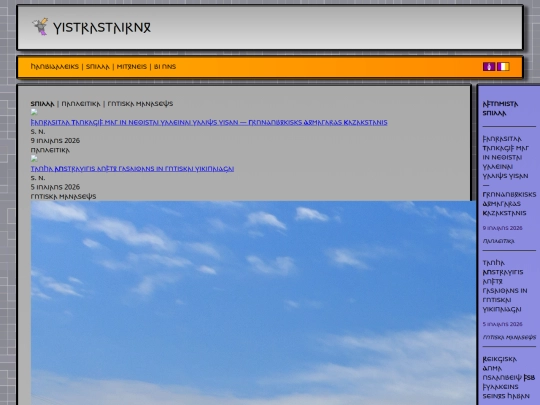Select bold 'Spilla' tab above article list
Screen dimensions: 540x405
(x=42, y=104)
